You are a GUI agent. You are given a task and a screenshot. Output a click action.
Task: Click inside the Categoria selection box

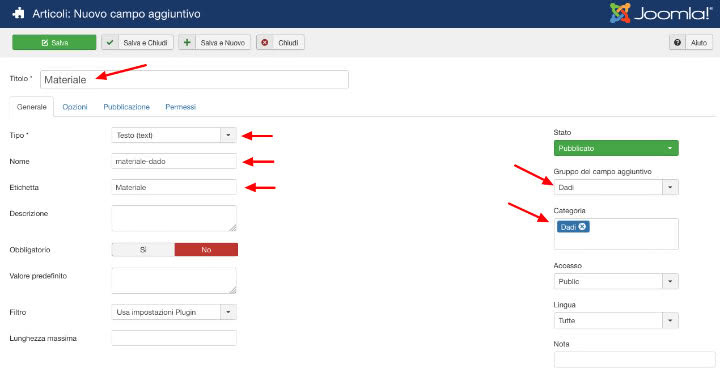616,234
